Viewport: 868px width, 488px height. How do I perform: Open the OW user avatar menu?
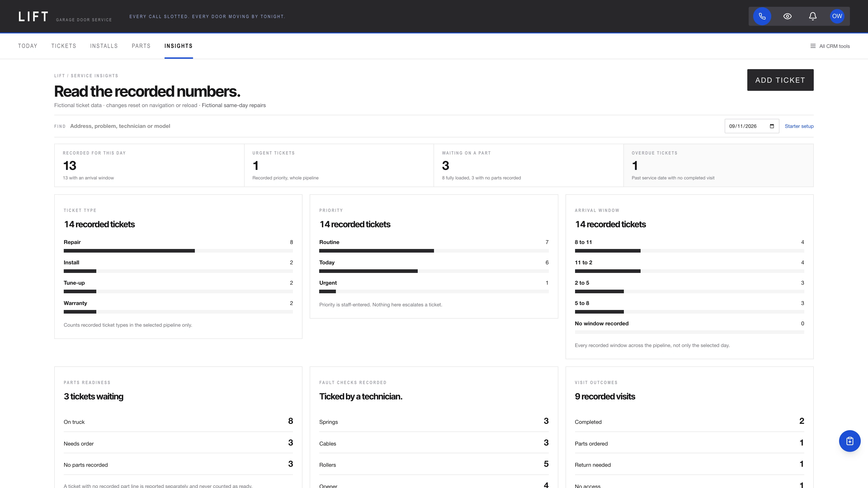coord(837,16)
